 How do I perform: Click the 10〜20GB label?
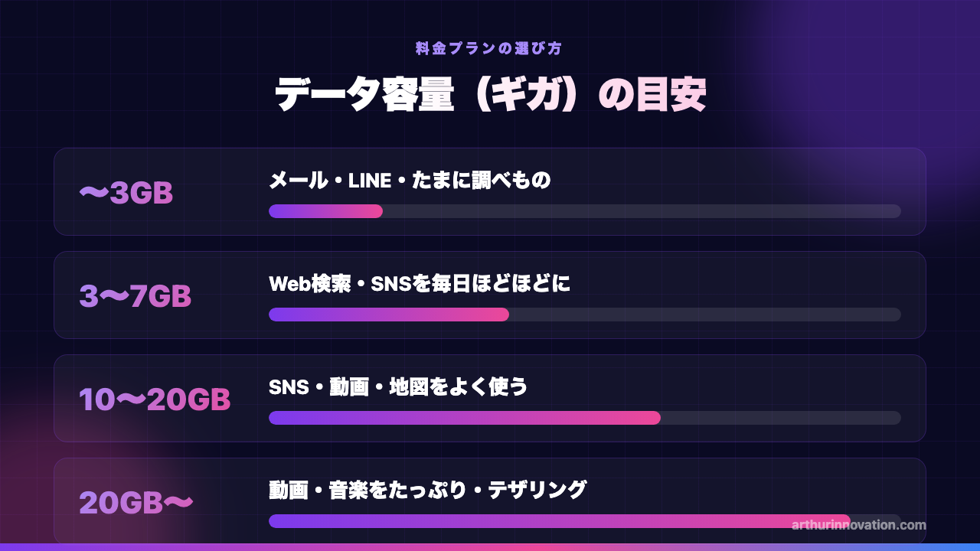click(155, 399)
